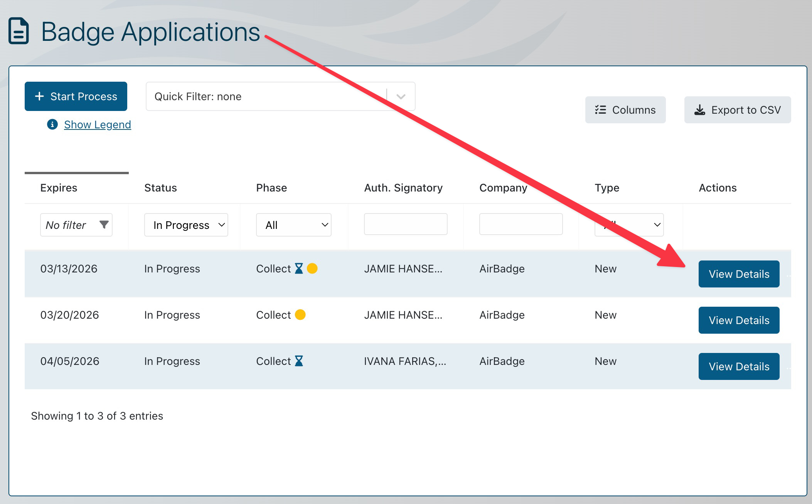812x504 pixels.
Task: Click the funnel icon in the Expires filter
Action: coord(104,225)
